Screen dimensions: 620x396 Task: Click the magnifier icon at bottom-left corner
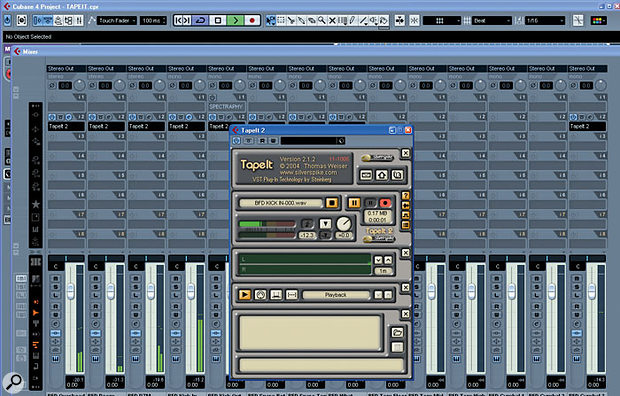13,382
